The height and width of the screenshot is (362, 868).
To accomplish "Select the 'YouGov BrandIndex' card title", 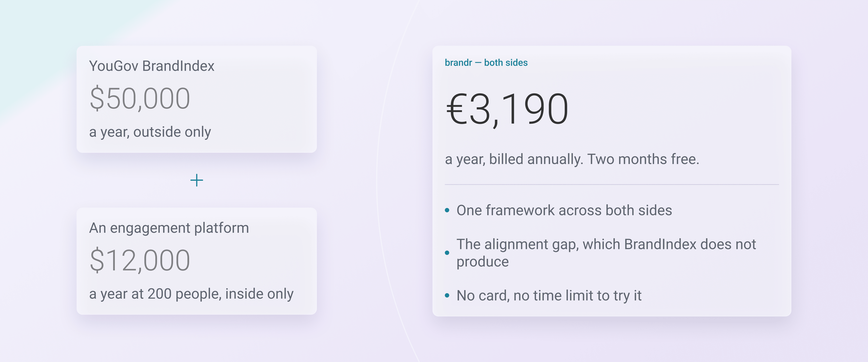I will (x=152, y=66).
